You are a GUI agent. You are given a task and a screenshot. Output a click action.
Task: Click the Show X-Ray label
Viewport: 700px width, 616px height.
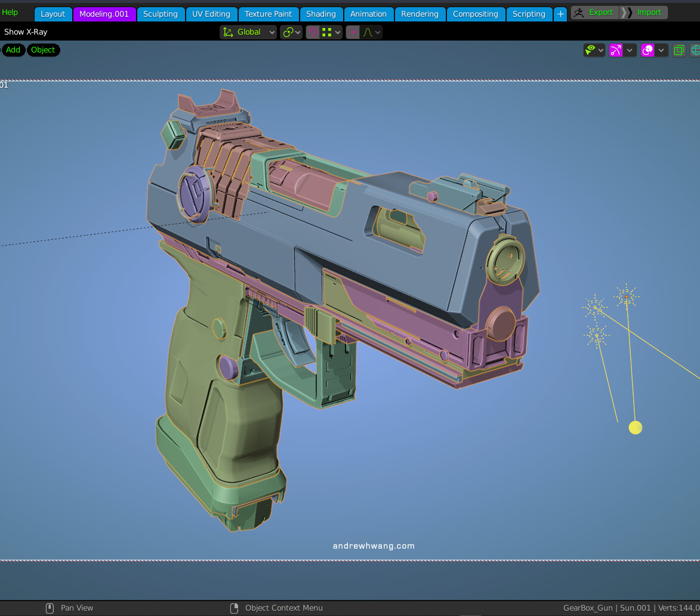[x=26, y=32]
